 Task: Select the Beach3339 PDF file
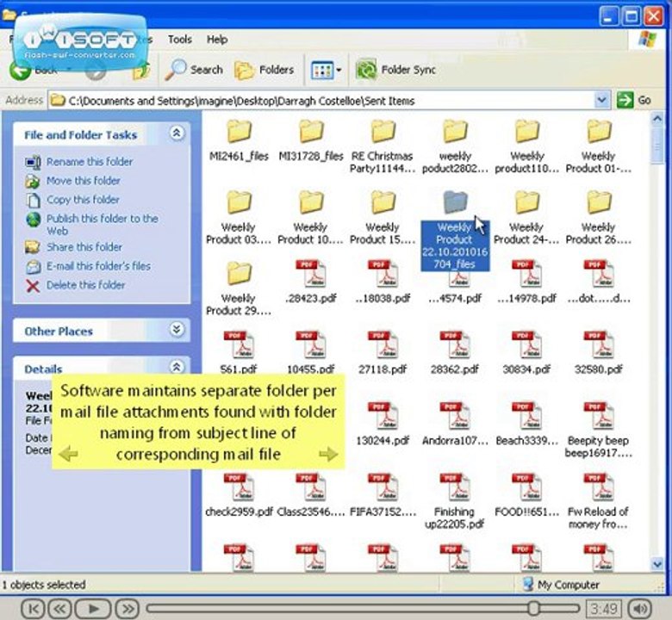[526, 425]
